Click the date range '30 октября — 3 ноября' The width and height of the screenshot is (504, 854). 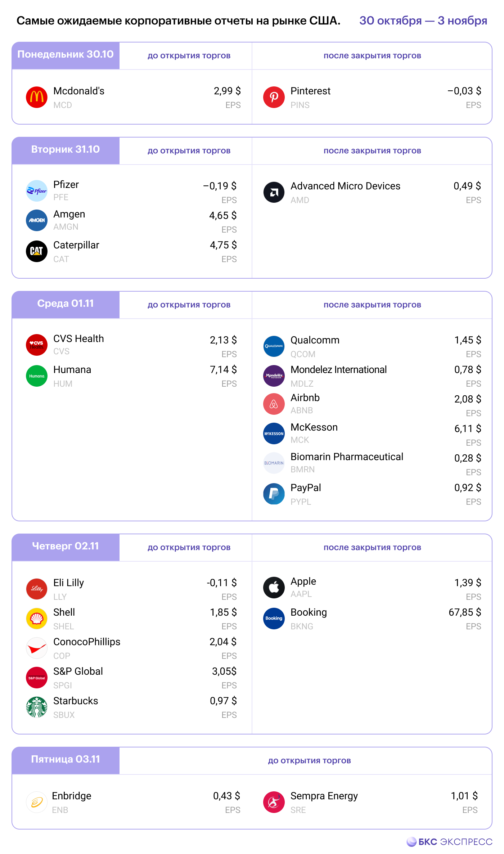point(423,21)
